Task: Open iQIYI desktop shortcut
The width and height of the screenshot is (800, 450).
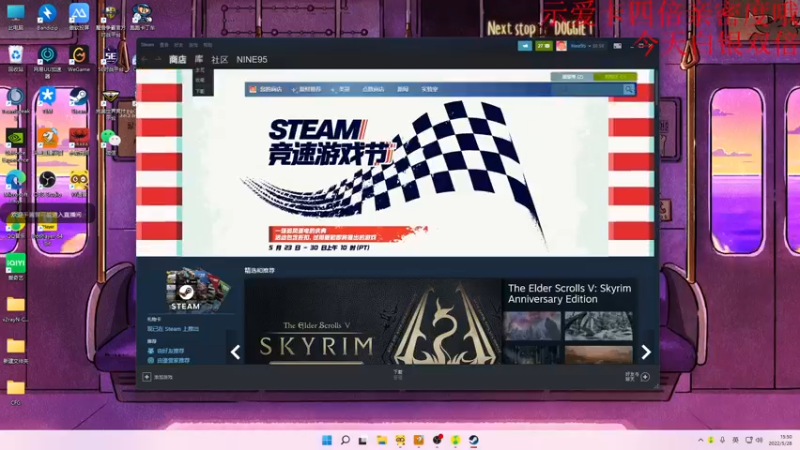Action: (x=15, y=266)
